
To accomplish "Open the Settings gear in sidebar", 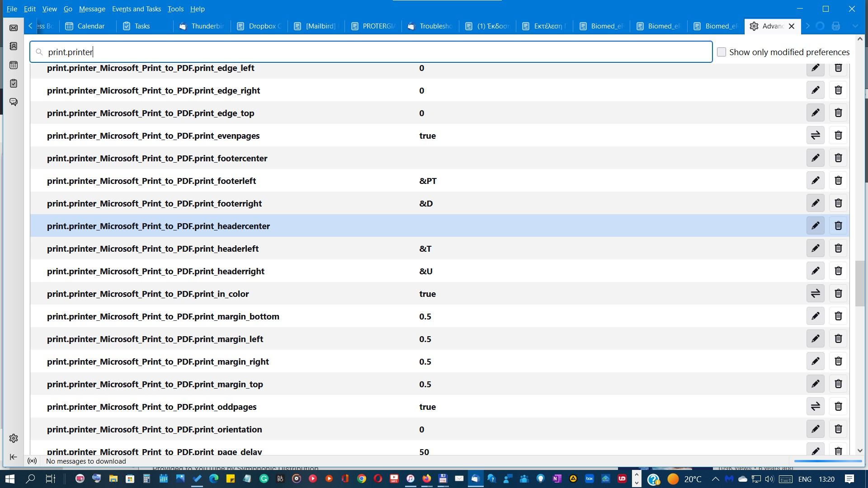I will tap(14, 438).
